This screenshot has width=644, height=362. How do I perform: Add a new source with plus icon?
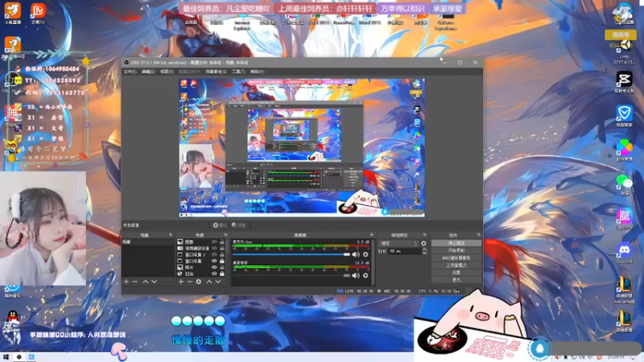tap(180, 282)
